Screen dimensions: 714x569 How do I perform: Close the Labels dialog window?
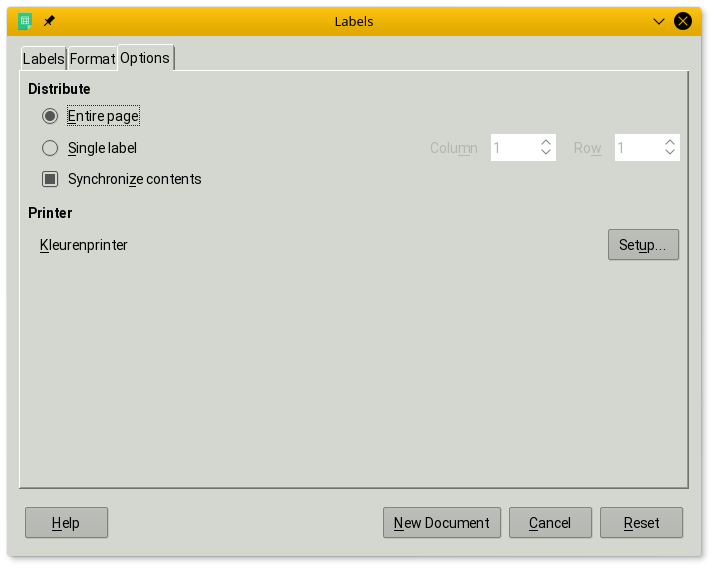click(683, 21)
